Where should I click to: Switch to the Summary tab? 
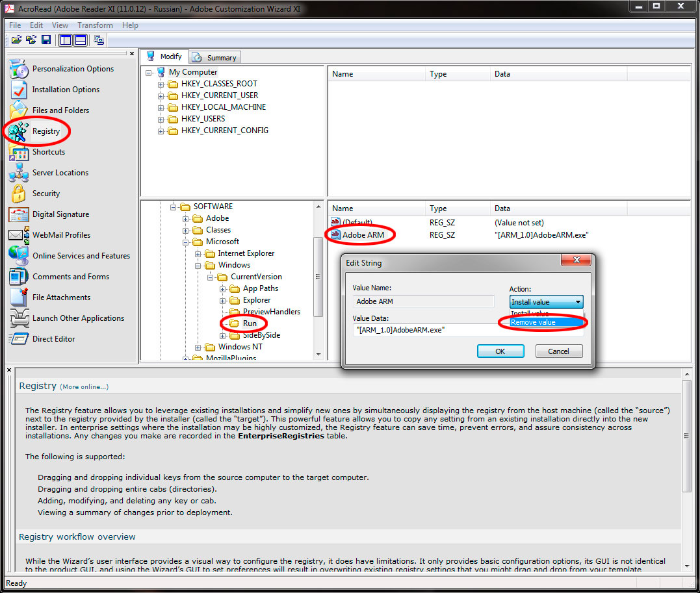[216, 58]
